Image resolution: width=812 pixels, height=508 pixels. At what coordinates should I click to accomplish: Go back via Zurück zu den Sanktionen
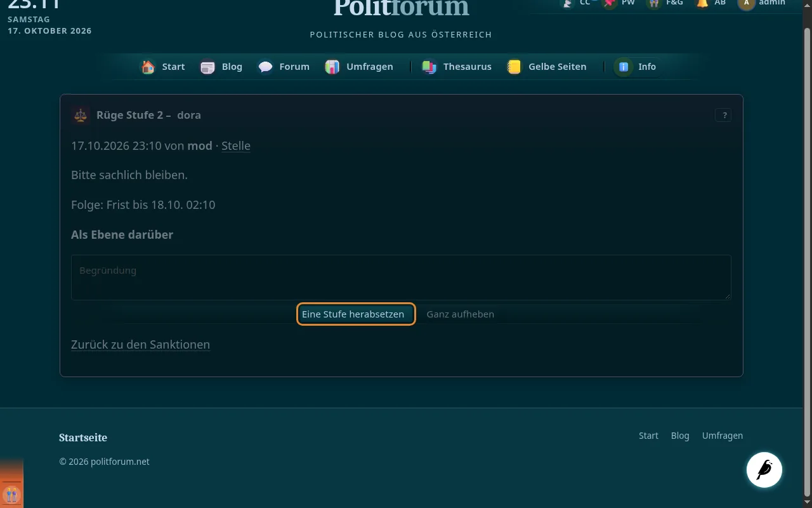click(x=140, y=344)
